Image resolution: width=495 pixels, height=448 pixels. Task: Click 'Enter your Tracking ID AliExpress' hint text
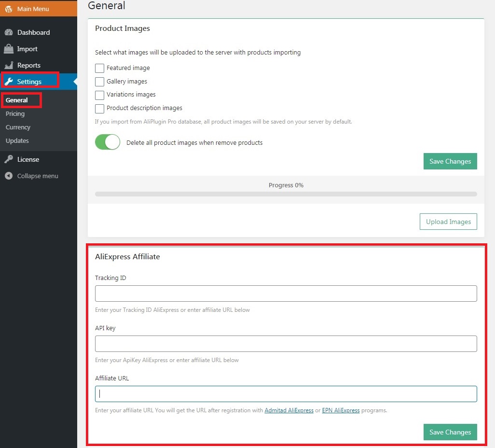(x=172, y=310)
